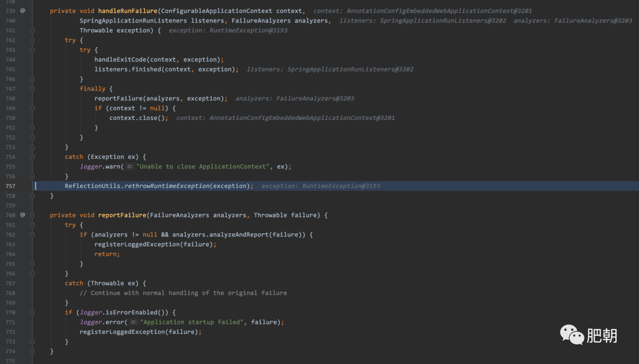Screen dimensions: 639x364
Task: Click the finally keyword on line 747
Action: [x=92, y=89]
